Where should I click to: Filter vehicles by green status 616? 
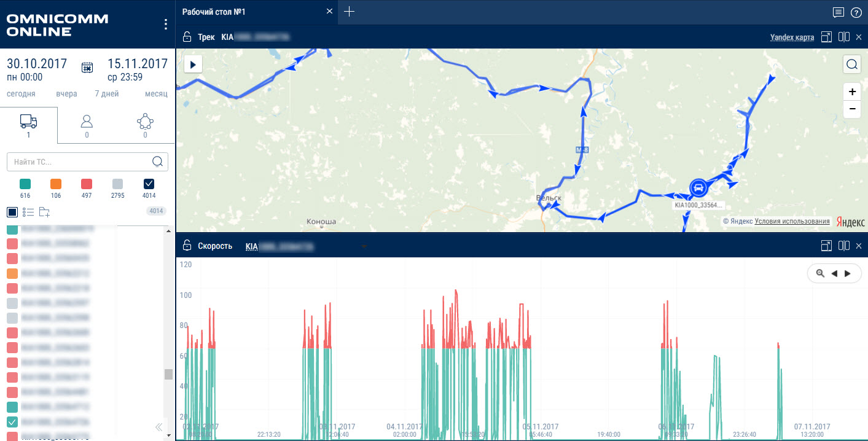(x=25, y=184)
